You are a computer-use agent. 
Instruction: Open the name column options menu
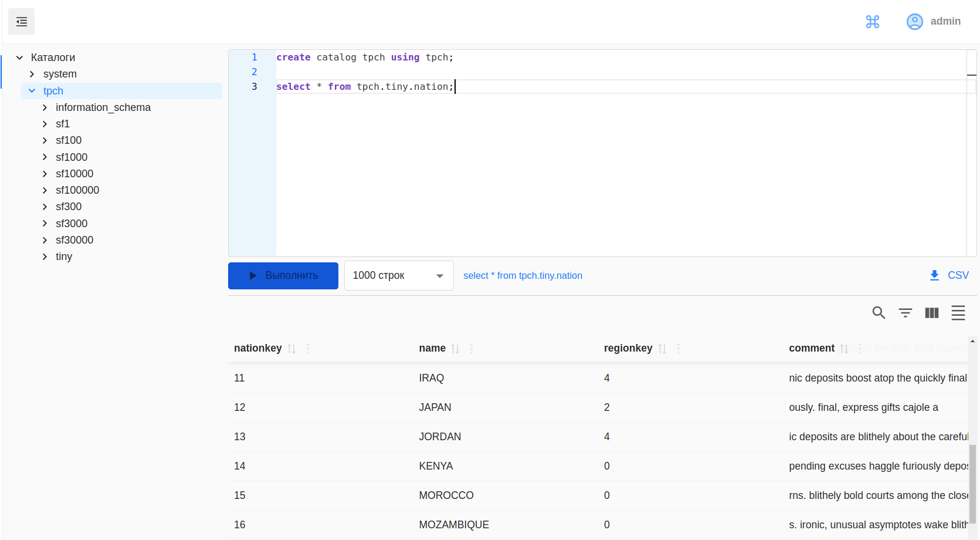pos(472,349)
